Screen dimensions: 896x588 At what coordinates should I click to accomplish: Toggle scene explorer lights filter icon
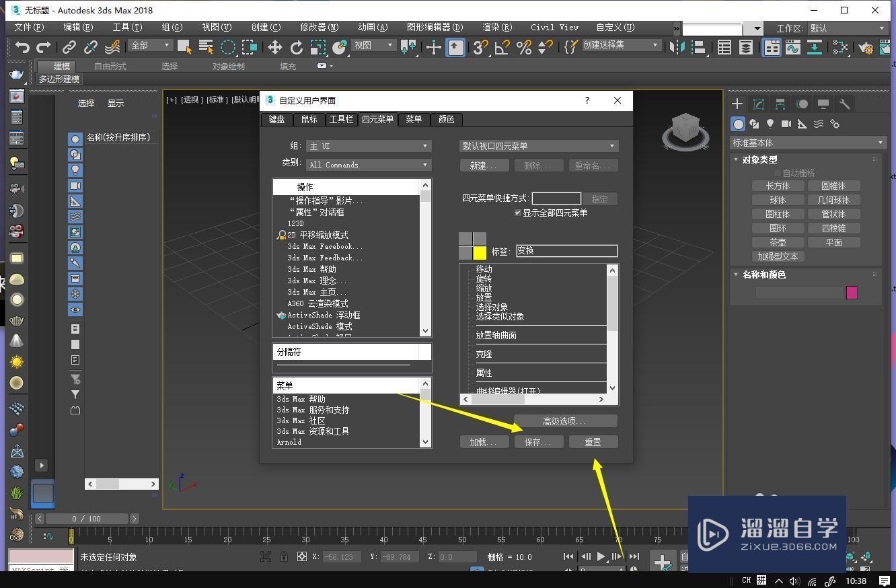pos(75,170)
